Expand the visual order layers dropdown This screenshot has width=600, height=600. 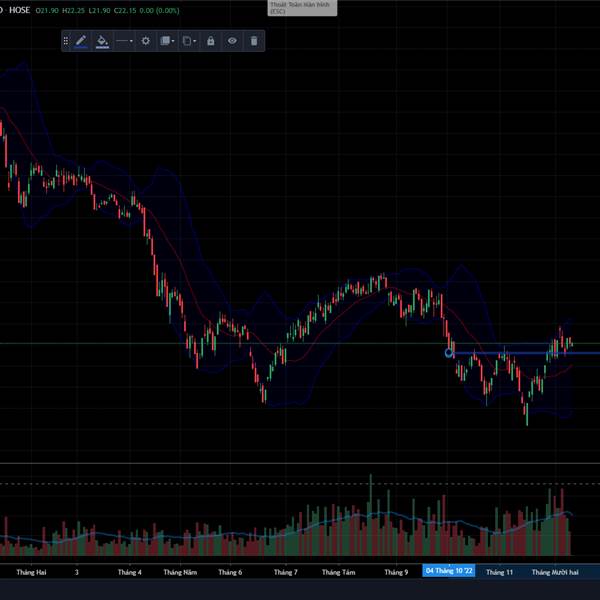coord(167,41)
